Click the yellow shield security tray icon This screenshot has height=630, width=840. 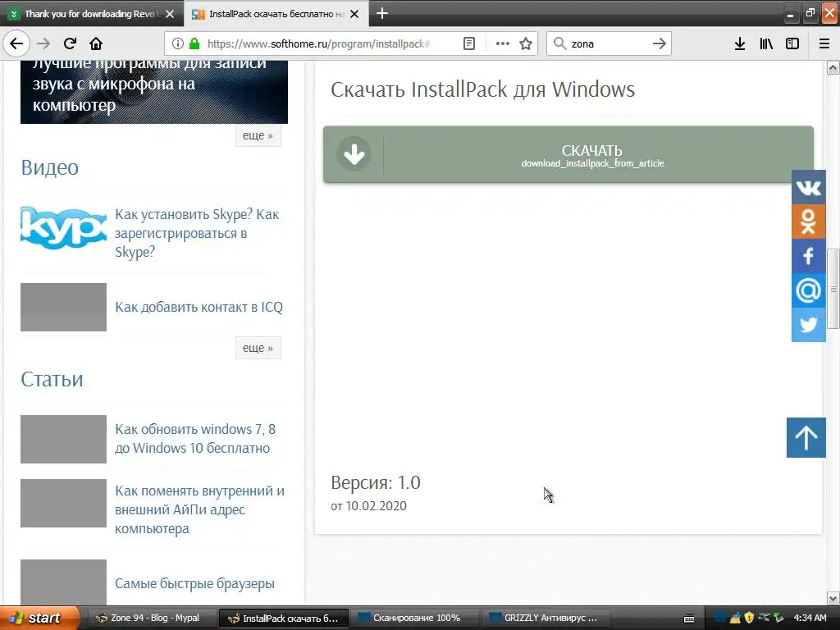coord(750,618)
